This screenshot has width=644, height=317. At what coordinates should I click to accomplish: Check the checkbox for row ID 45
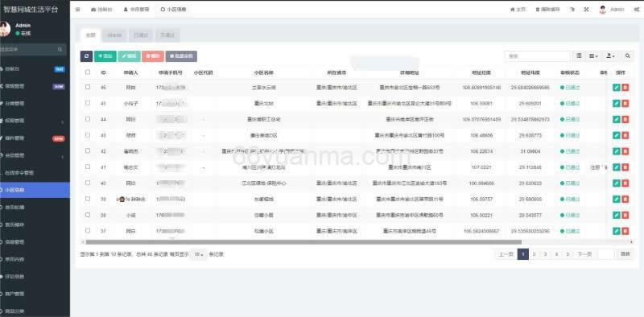click(x=88, y=103)
